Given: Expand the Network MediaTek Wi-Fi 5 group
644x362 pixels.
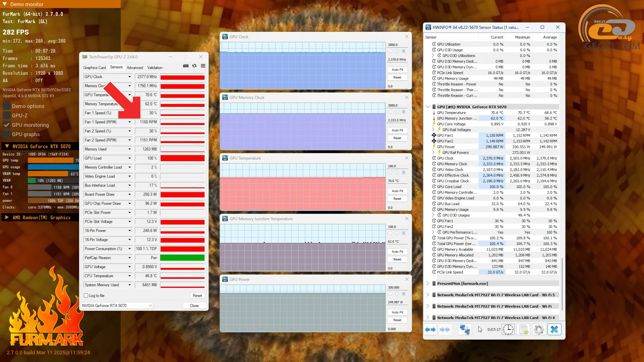Looking at the screenshot, I should pos(428,295).
